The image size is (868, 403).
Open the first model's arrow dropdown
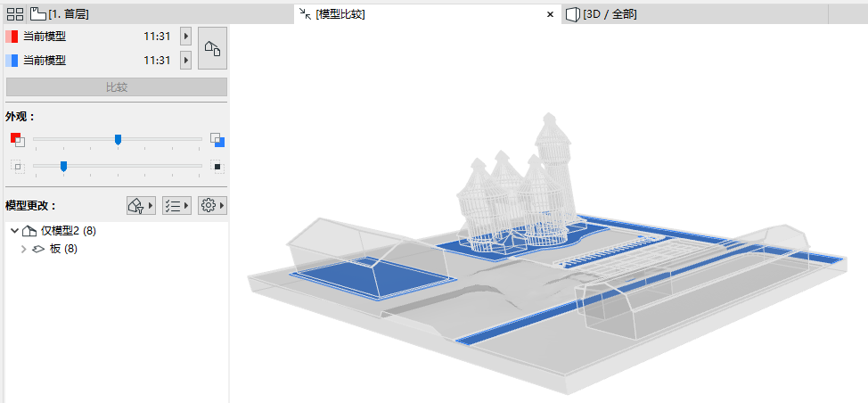[x=186, y=37]
